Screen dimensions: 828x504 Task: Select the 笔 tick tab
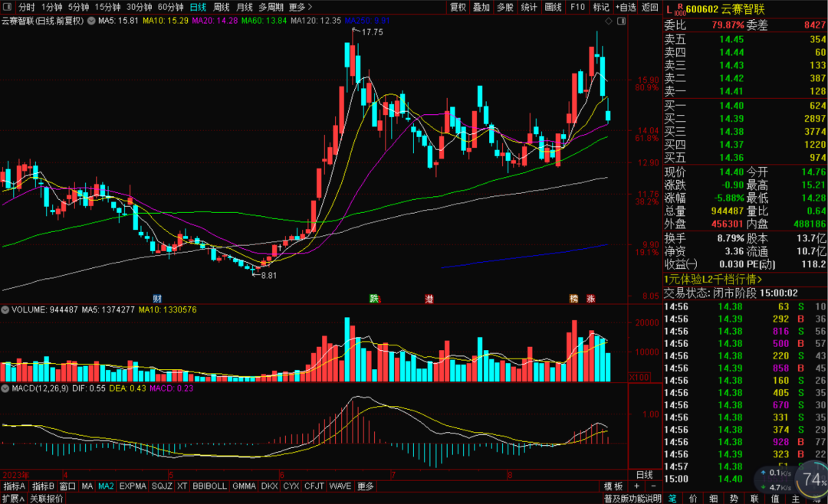point(672,499)
